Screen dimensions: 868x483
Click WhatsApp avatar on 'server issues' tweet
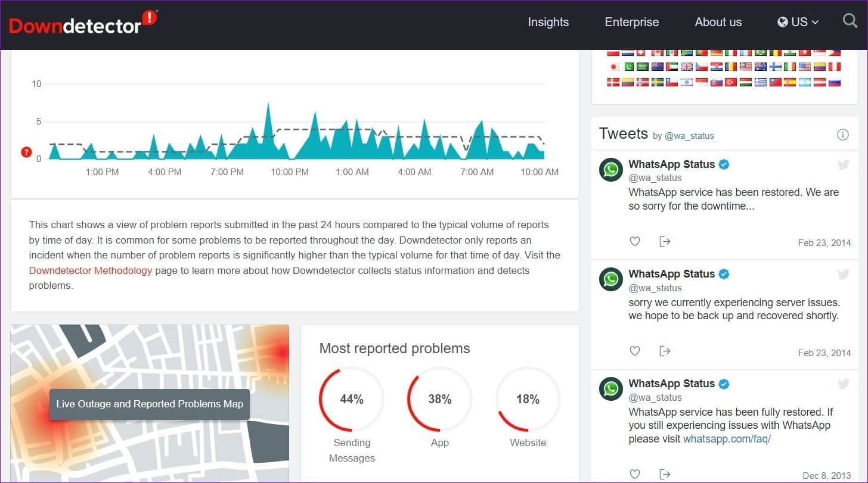click(x=611, y=279)
